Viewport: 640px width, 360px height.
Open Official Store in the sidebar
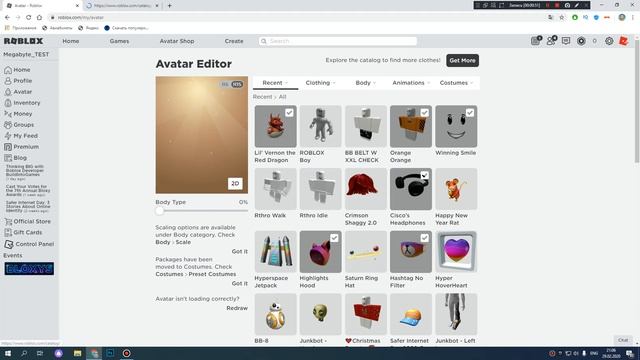(27, 222)
